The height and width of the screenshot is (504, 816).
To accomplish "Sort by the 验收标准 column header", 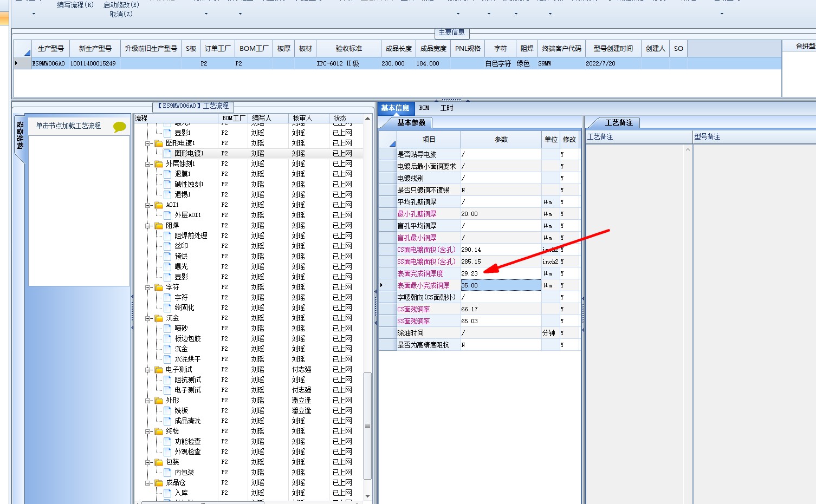I will coord(348,48).
